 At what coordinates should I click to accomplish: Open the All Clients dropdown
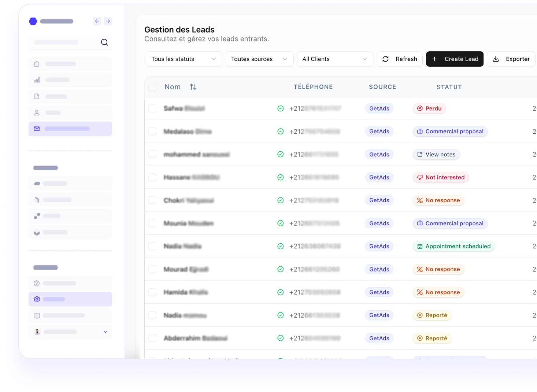click(335, 59)
